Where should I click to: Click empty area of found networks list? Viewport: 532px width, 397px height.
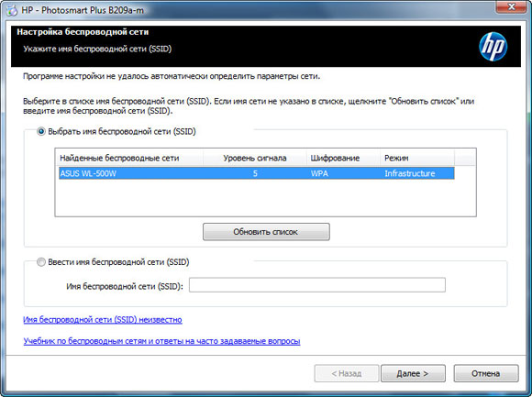coord(265,198)
